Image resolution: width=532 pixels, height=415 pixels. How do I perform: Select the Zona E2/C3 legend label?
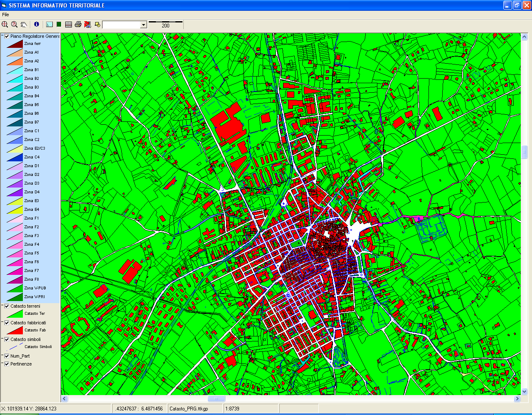click(34, 148)
